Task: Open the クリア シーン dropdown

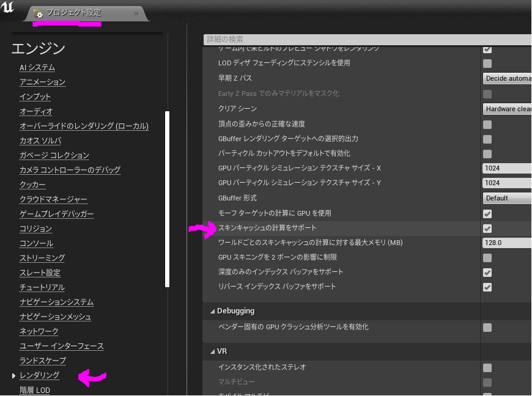Action: pyautogui.click(x=507, y=109)
